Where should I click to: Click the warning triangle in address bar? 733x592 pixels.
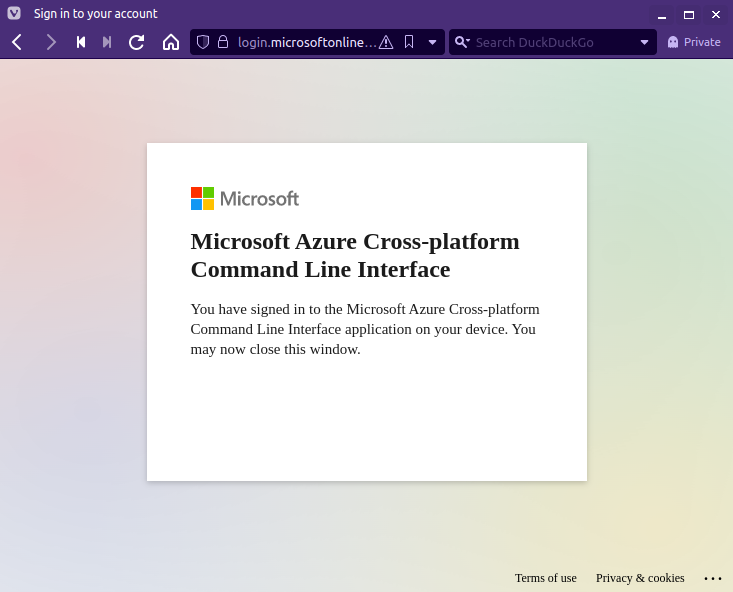pyautogui.click(x=386, y=43)
